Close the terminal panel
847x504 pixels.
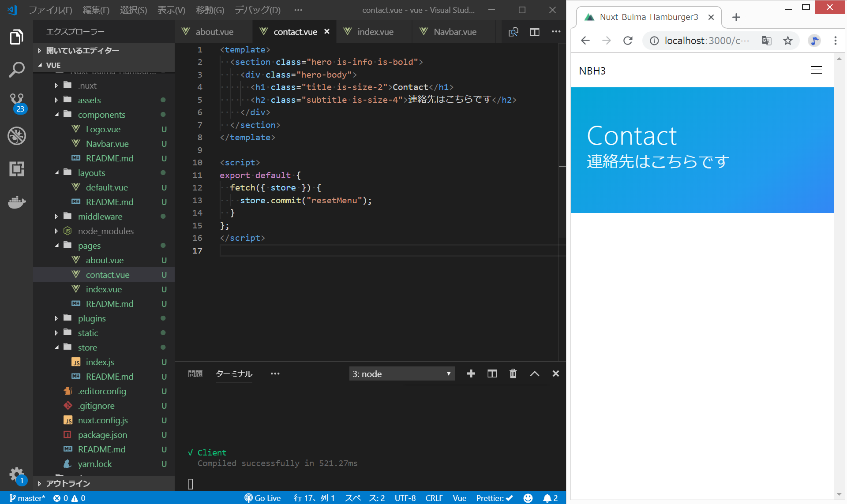pos(556,373)
